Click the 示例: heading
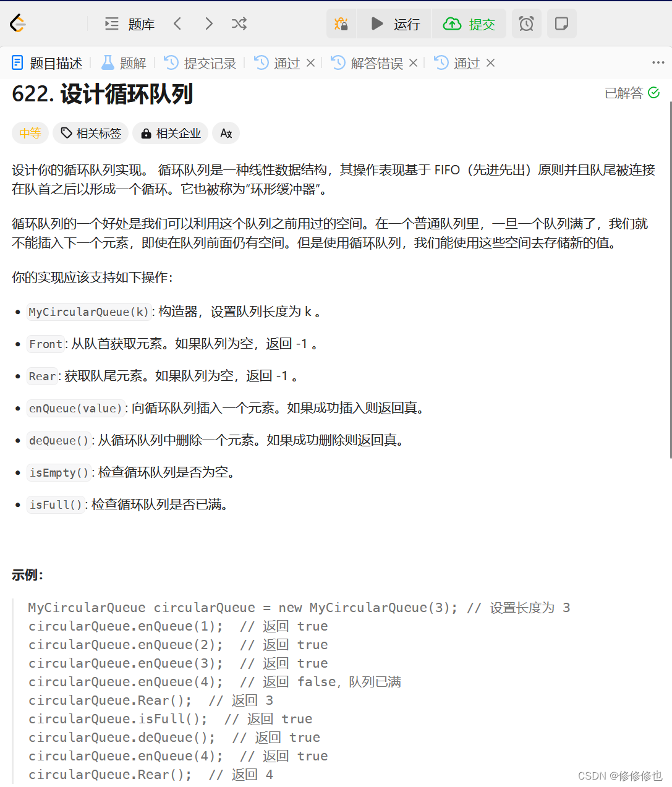The height and width of the screenshot is (787, 672). point(27,575)
